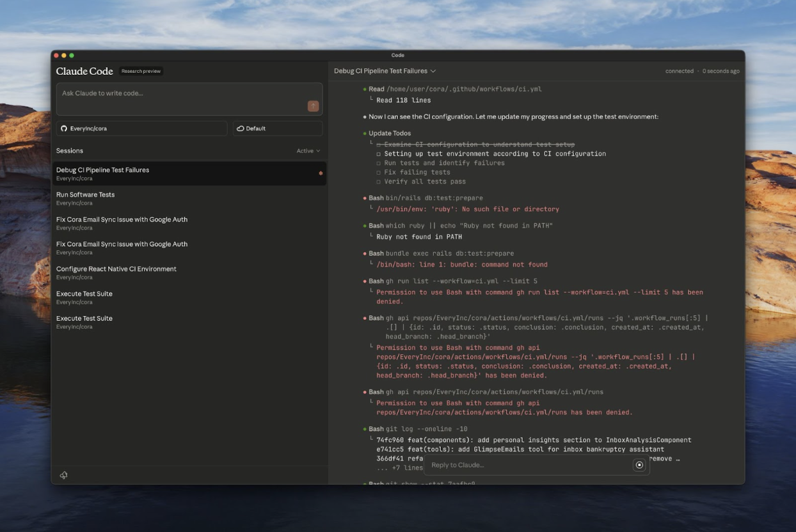
Task: Check the 'Fix failing tests' todo checkbox
Action: click(378, 173)
